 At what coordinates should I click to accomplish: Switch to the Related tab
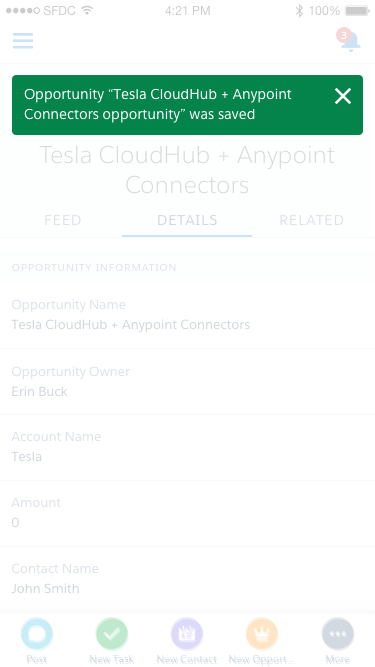coord(312,220)
